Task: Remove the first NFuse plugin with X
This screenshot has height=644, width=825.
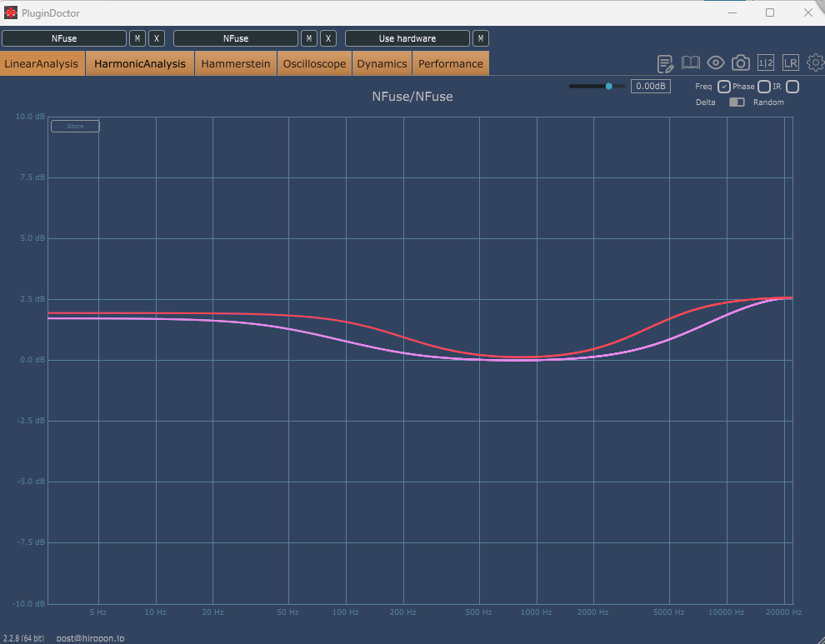Action: (x=157, y=38)
